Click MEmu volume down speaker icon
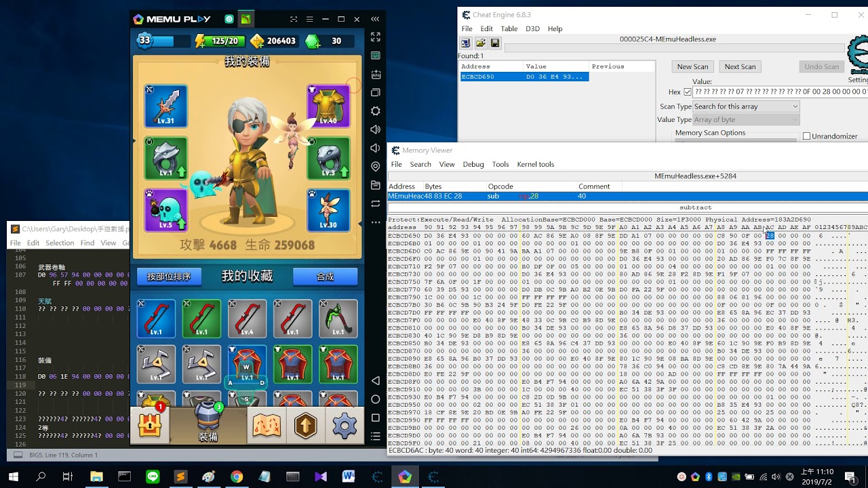Screen dimensions: 868x488 click(376, 148)
